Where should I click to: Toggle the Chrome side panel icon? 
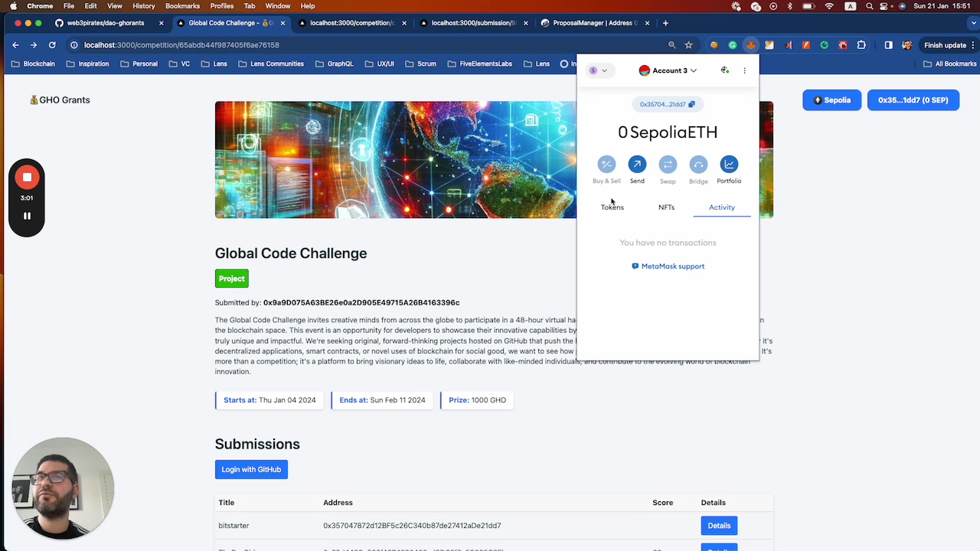point(888,45)
